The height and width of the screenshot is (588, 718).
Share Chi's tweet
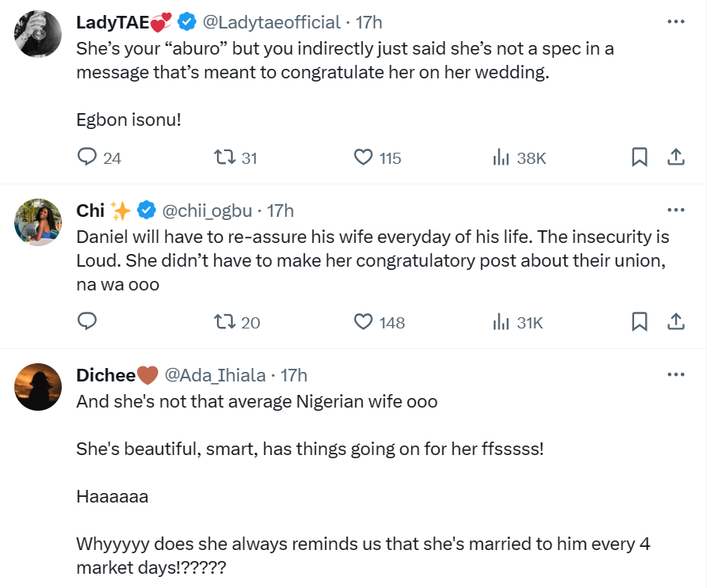[675, 321]
